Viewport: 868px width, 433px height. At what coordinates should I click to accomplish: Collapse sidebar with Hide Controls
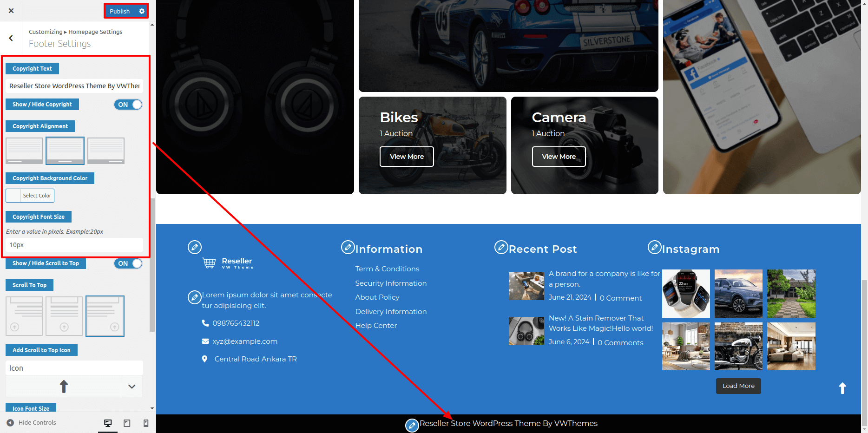[32, 423]
